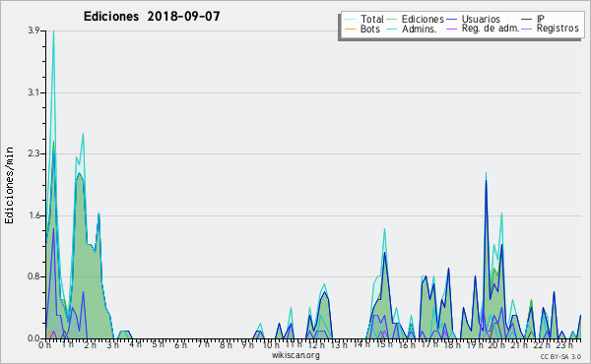Select the 'Ediciones' legend entry
The width and height of the screenshot is (591, 364).
point(423,19)
